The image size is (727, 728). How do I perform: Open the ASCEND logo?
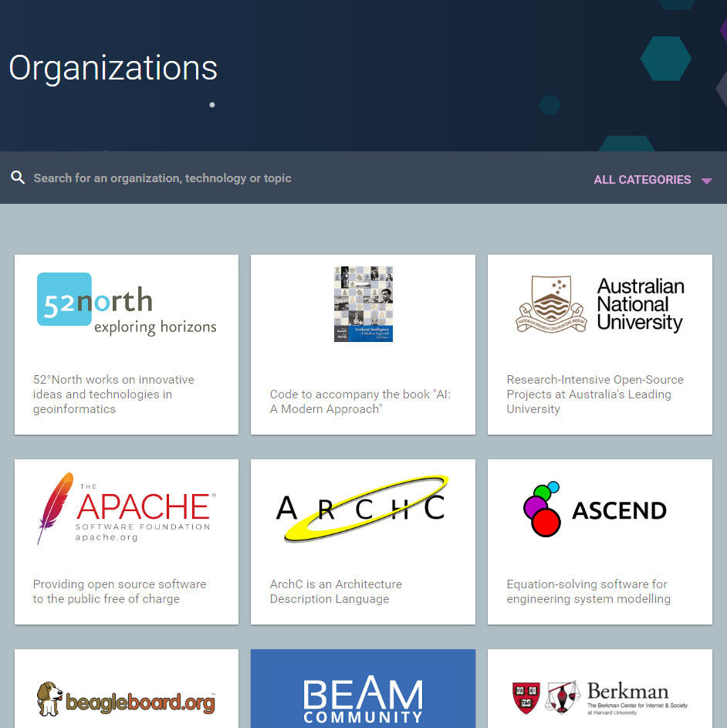pyautogui.click(x=595, y=510)
